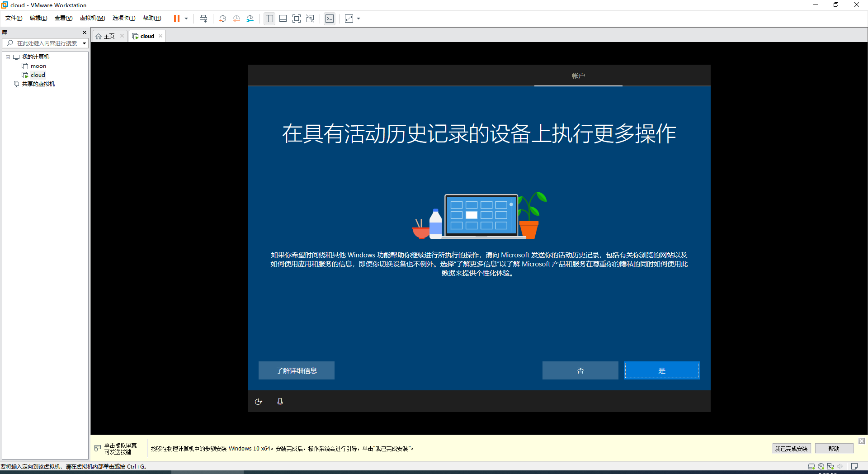The height and width of the screenshot is (474, 868).
Task: Close the 主页 tab
Action: coord(122,36)
